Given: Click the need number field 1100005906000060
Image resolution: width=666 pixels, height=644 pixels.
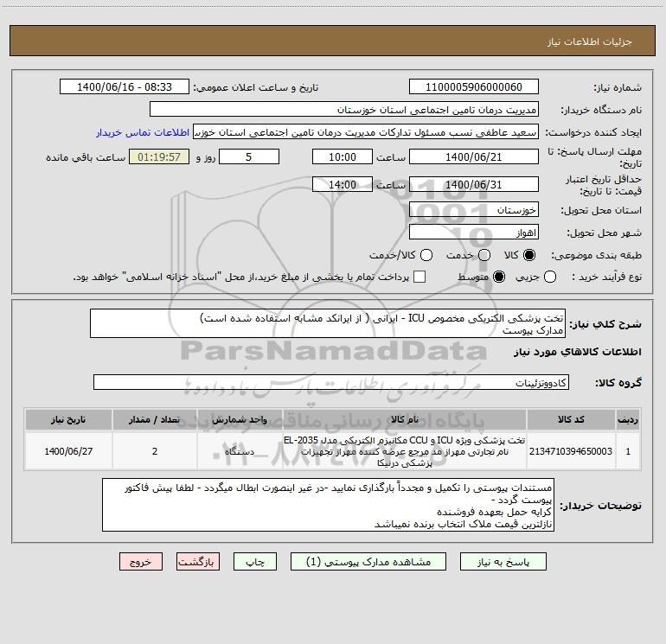Looking at the screenshot, I should pyautogui.click(x=474, y=87).
